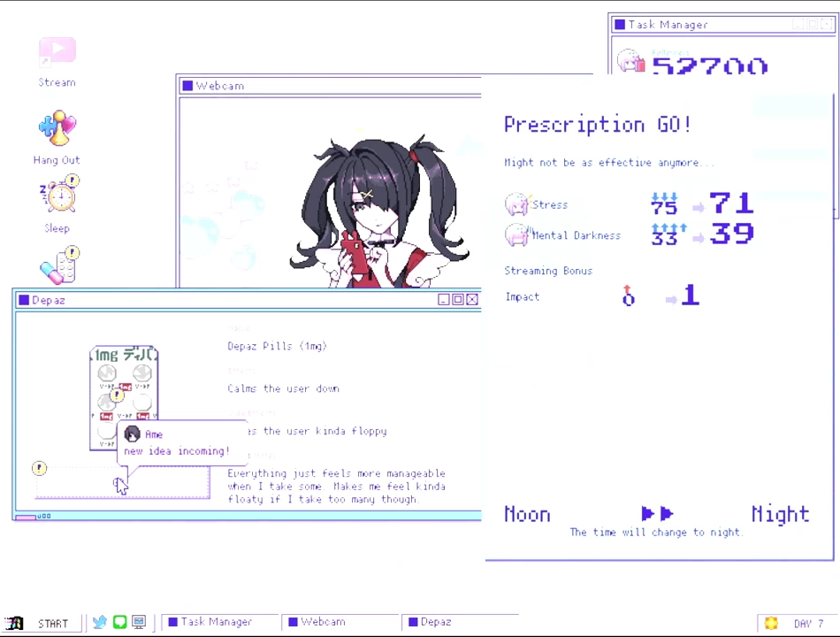This screenshot has width=840, height=637.
Task: Click the dotted drop box in Depaz window
Action: (123, 482)
